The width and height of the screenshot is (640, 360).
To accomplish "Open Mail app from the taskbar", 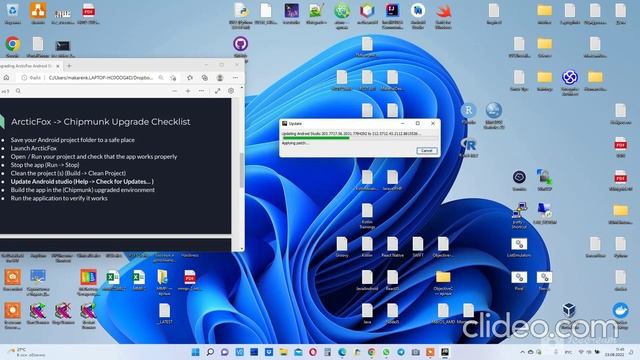I will pos(298,352).
